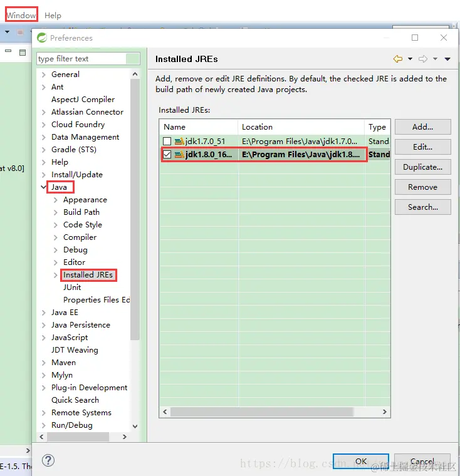
Task: Click the Cancel button
Action: pyautogui.click(x=422, y=462)
